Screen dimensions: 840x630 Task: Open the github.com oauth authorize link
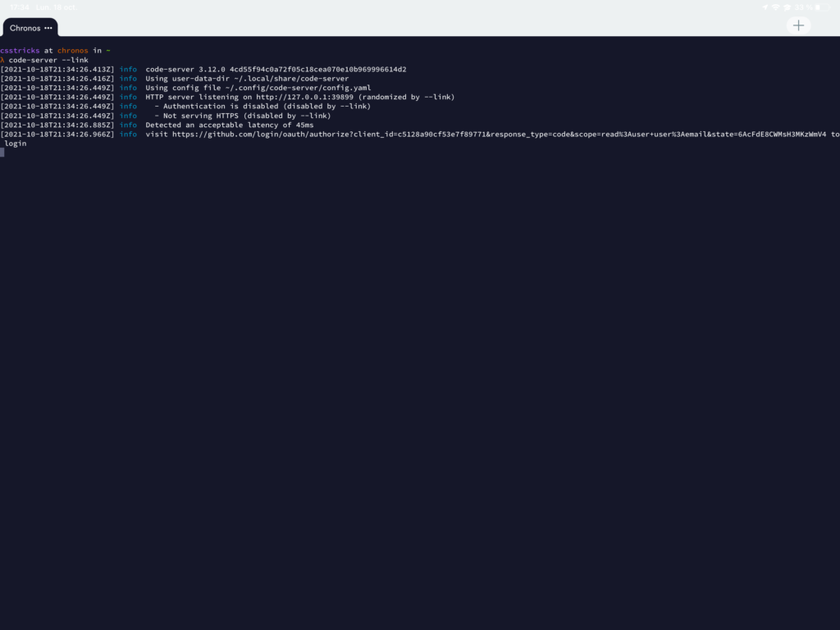click(499, 134)
